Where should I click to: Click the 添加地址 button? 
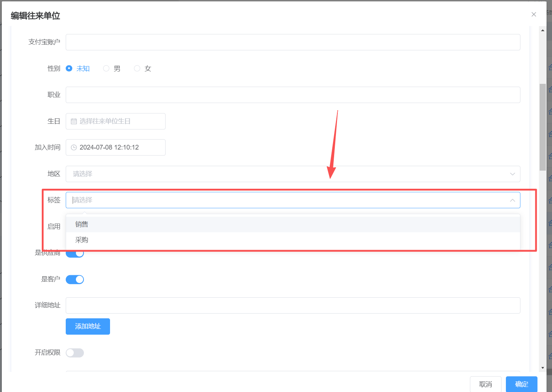[x=88, y=326]
